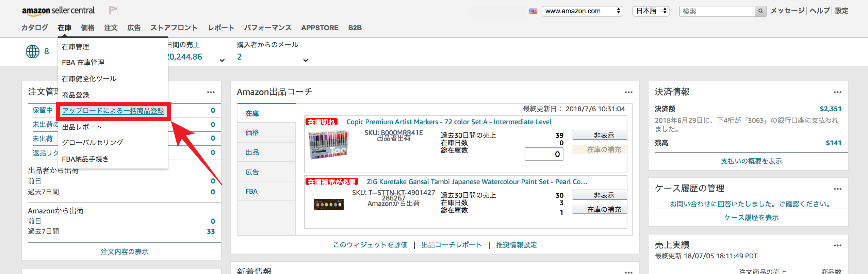
Task: Select 商品登録 menu entry
Action: pos(76,95)
